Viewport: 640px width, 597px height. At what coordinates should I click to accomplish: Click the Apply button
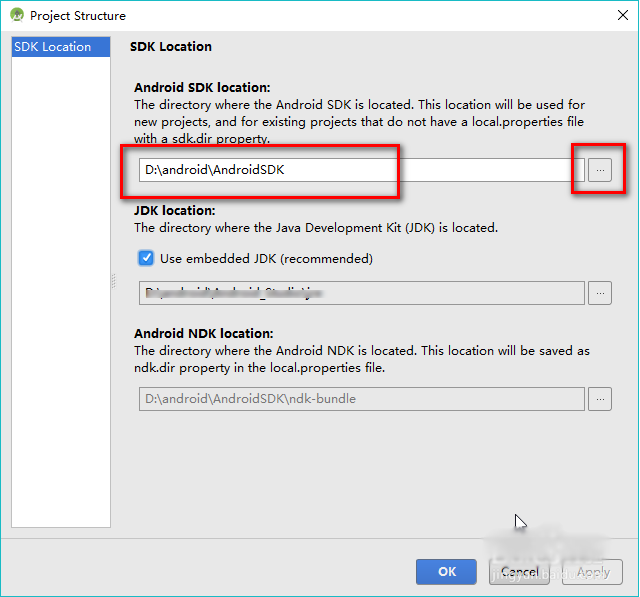(x=593, y=572)
